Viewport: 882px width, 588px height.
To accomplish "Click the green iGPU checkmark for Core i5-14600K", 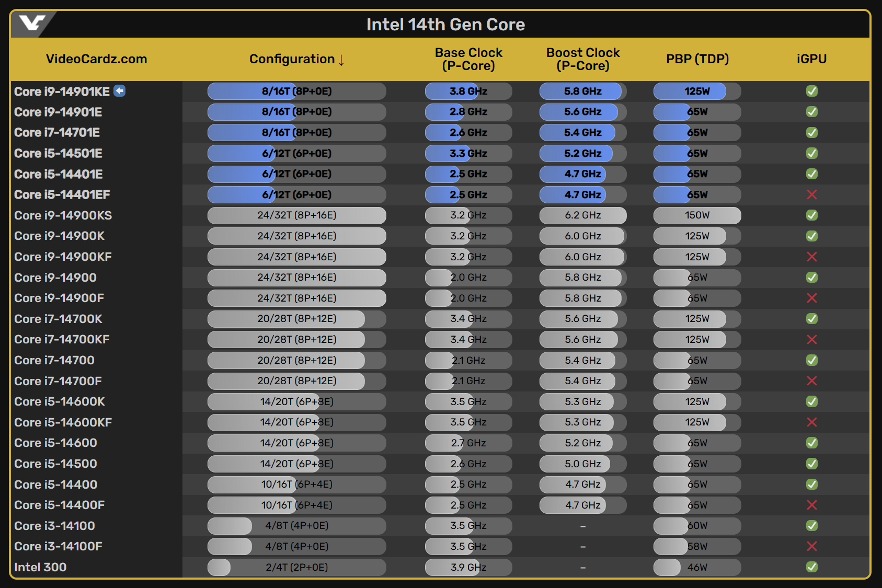I will 812,401.
